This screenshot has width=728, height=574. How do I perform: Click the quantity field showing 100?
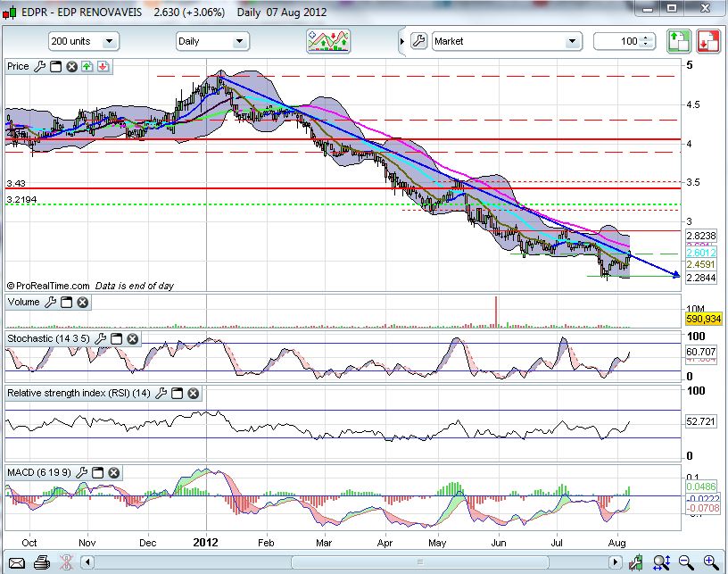[x=623, y=41]
